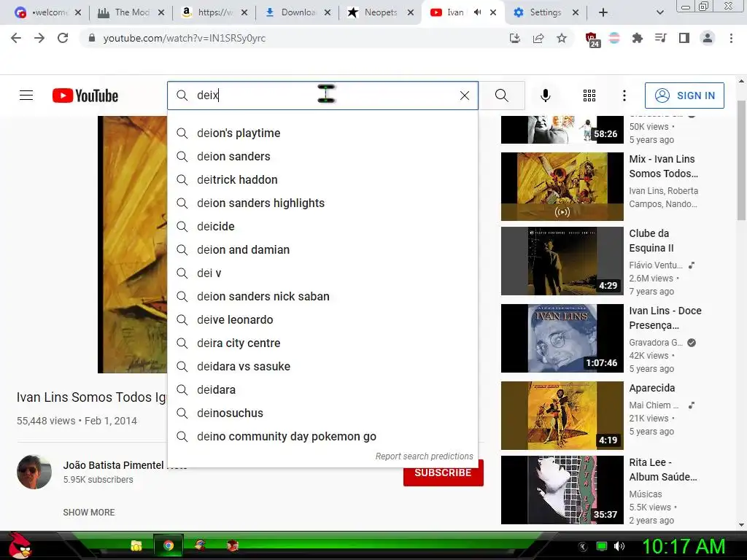Select suggestion deicide

[x=322, y=226]
